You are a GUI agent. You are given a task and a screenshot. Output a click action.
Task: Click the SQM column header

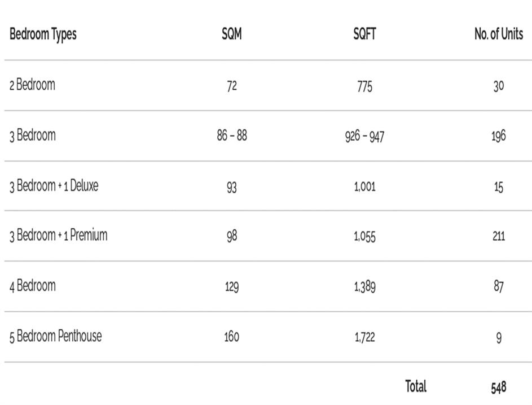pyautogui.click(x=231, y=34)
